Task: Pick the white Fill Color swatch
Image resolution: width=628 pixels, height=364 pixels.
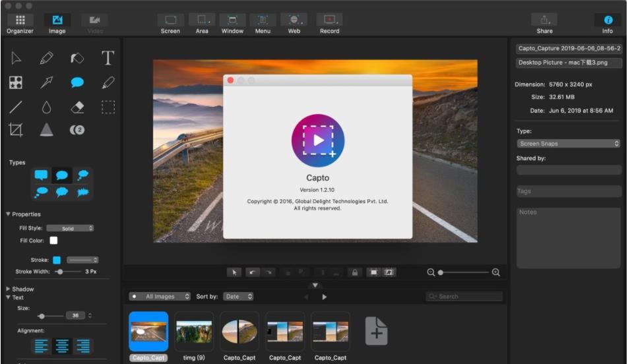Action: (x=53, y=241)
